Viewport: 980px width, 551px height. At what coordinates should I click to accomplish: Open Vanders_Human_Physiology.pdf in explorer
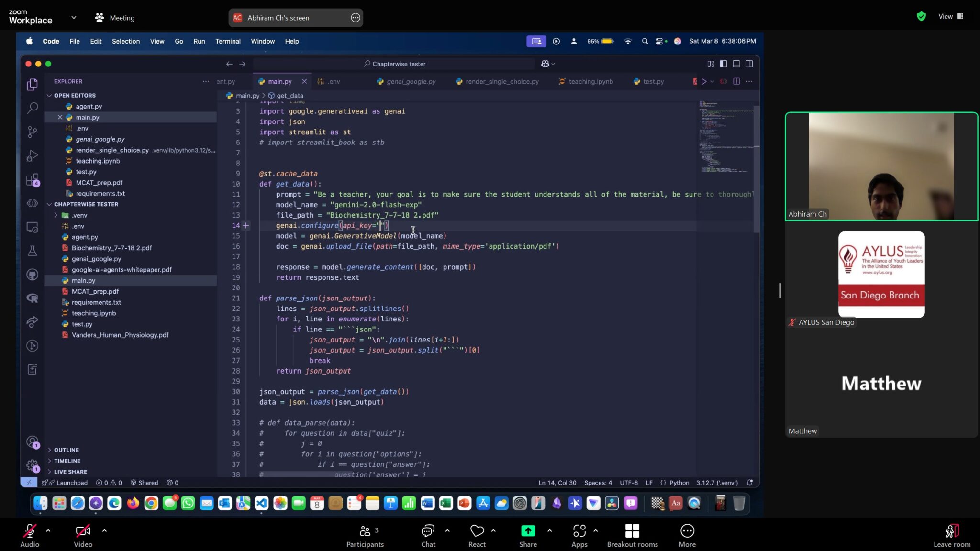click(x=120, y=335)
